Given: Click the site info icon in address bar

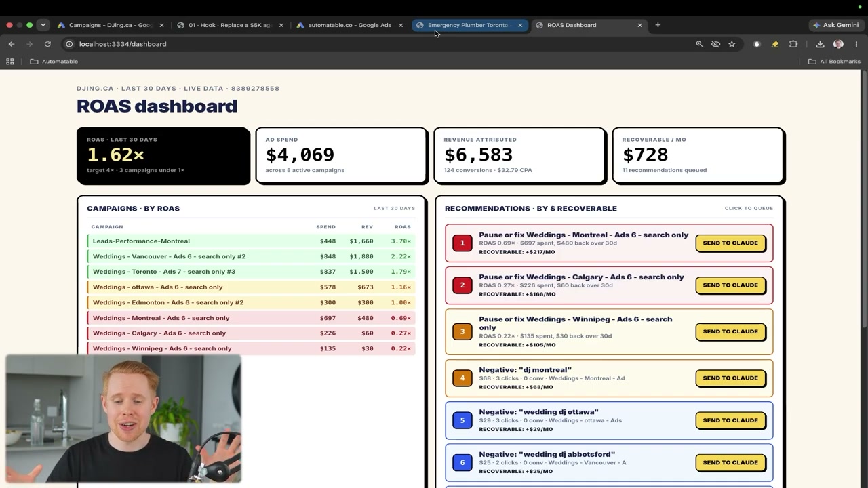Looking at the screenshot, I should pos(69,44).
